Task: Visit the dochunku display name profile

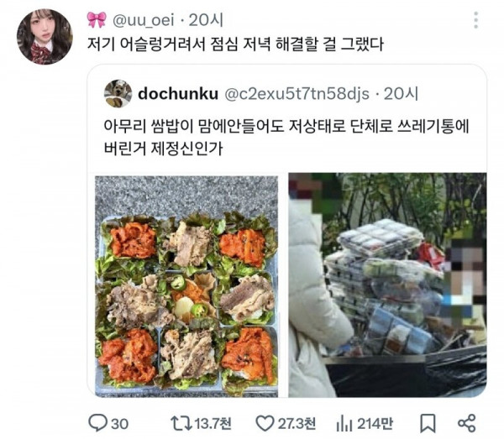Action: coord(178,94)
